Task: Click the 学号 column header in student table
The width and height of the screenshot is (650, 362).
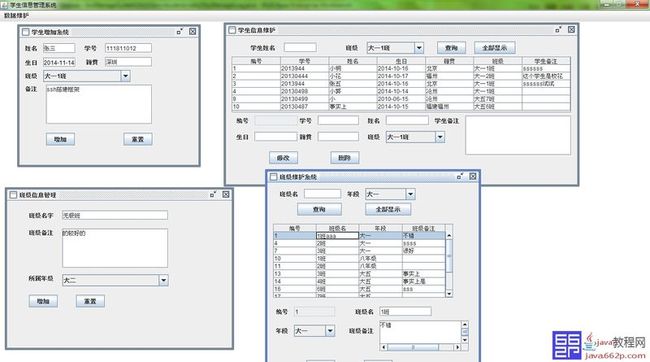Action: pyautogui.click(x=305, y=61)
